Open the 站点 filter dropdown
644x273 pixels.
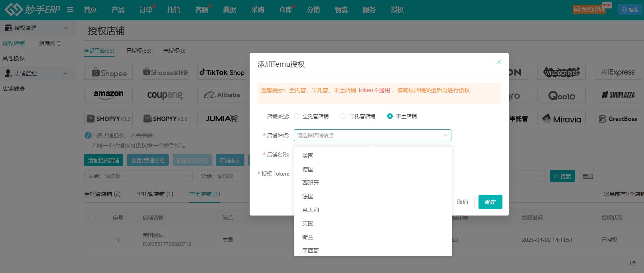click(138, 176)
